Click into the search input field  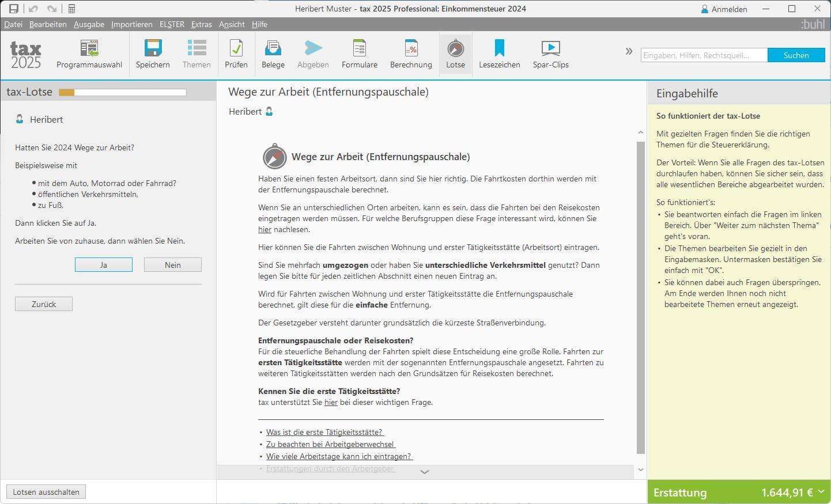[704, 55]
